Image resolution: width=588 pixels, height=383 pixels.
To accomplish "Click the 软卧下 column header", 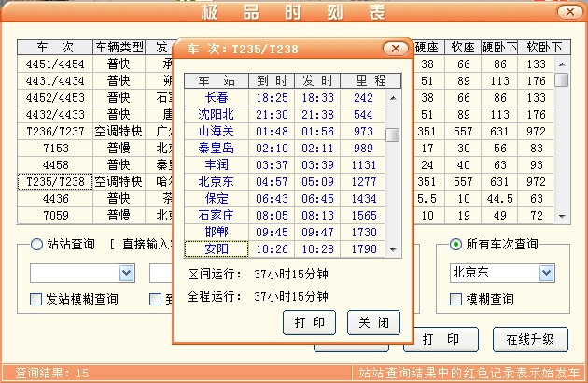I will 544,47.
